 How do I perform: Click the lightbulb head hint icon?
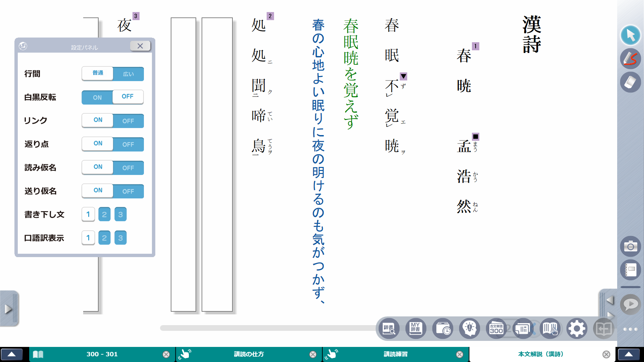[x=469, y=329]
